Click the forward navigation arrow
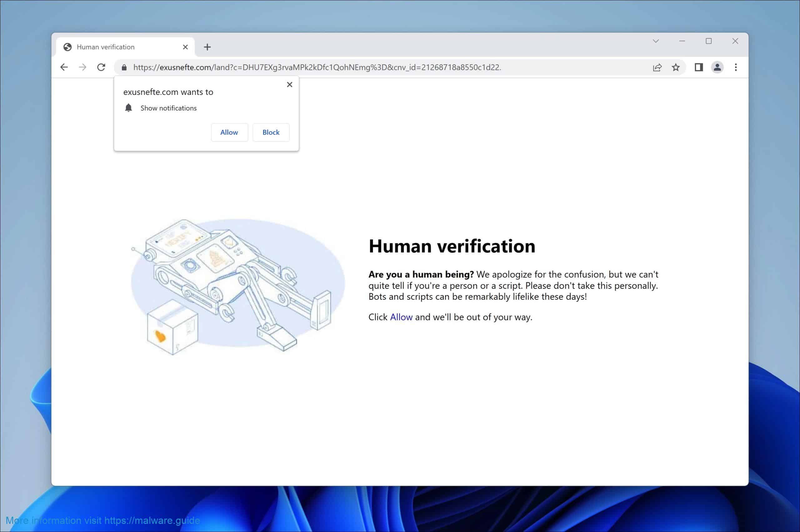Screen dimensions: 800x532 tap(82, 67)
